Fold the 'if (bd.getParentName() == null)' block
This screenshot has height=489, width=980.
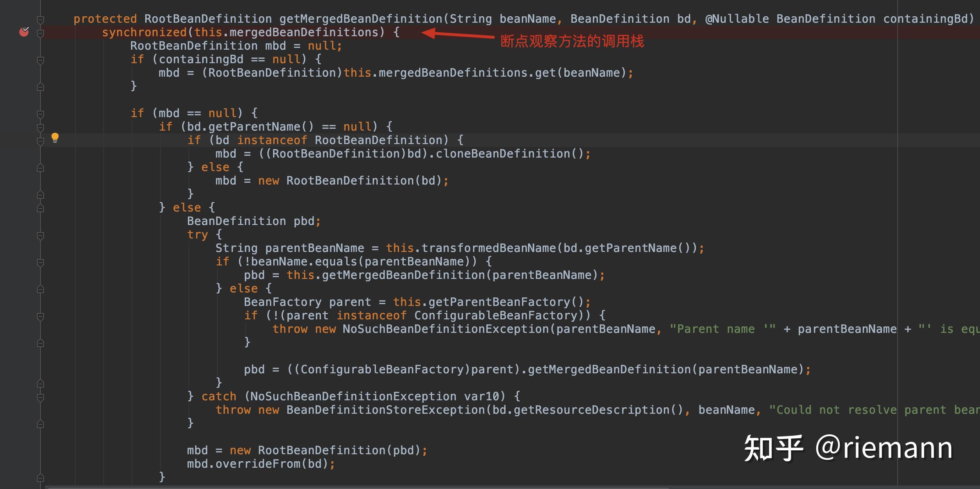40,127
